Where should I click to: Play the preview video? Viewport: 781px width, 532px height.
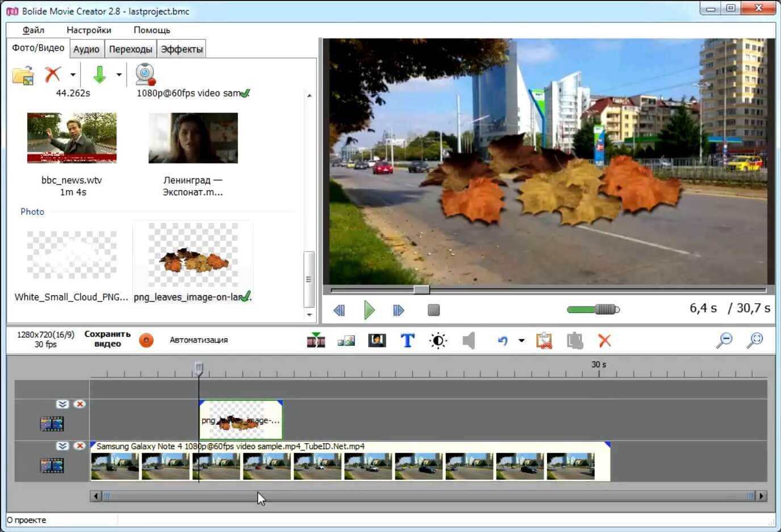click(x=369, y=310)
